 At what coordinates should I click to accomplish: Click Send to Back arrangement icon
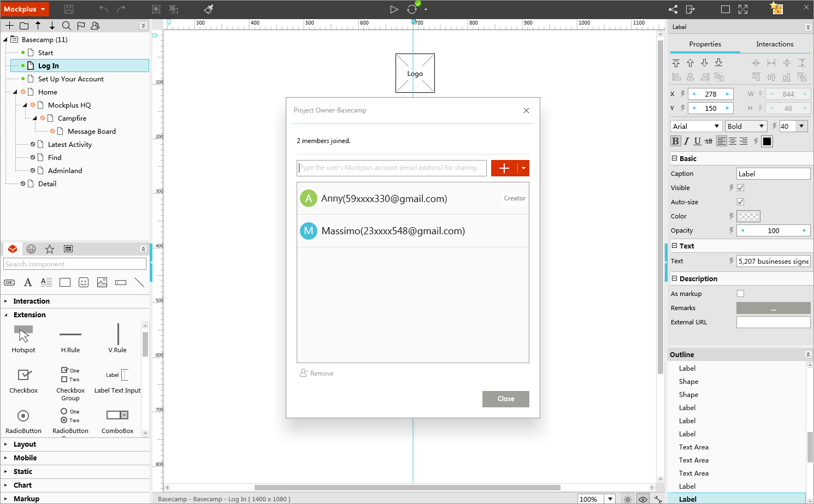pyautogui.click(x=719, y=63)
